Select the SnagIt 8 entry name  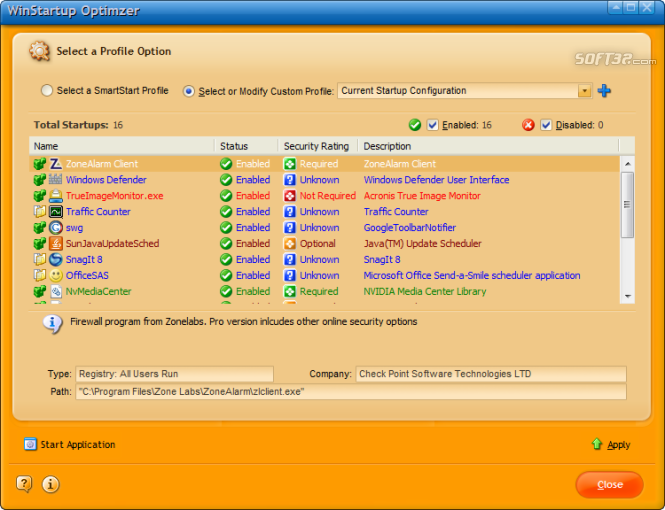pyautogui.click(x=84, y=259)
